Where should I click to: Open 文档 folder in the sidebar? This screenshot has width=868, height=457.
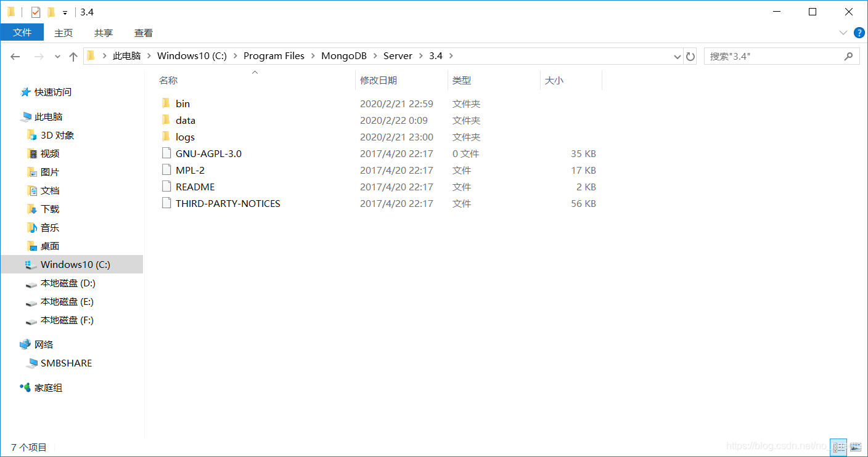50,191
